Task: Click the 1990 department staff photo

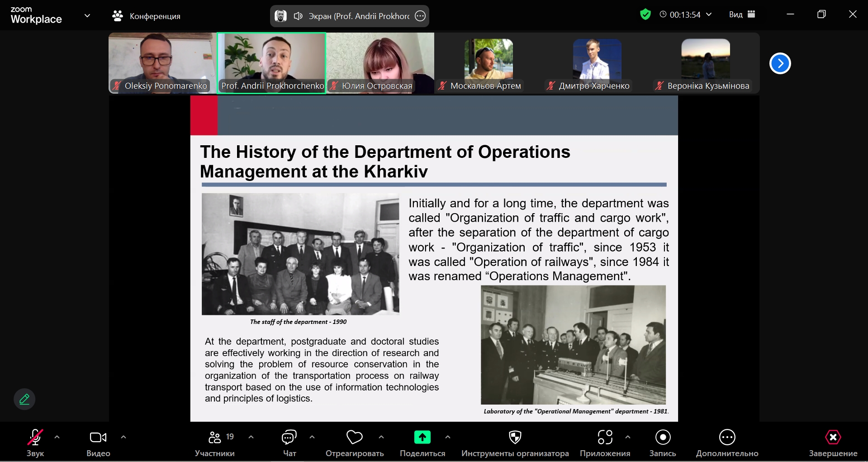Action: [x=300, y=254]
